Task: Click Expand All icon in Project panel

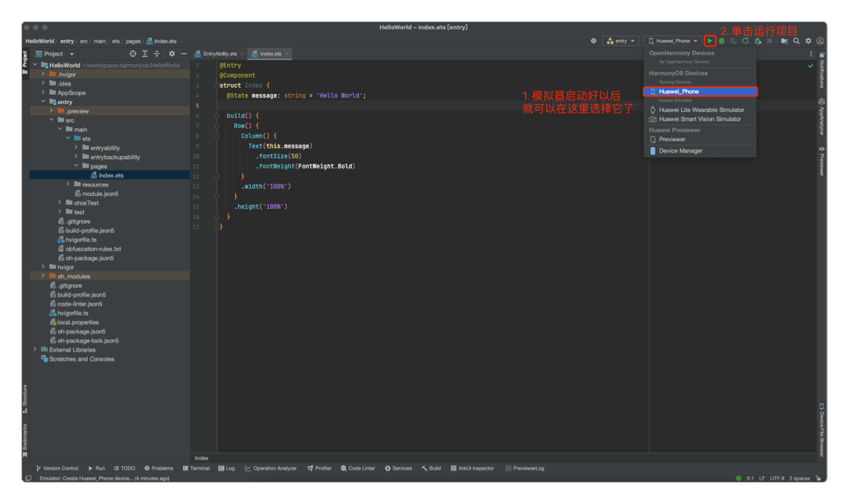Action: [145, 54]
